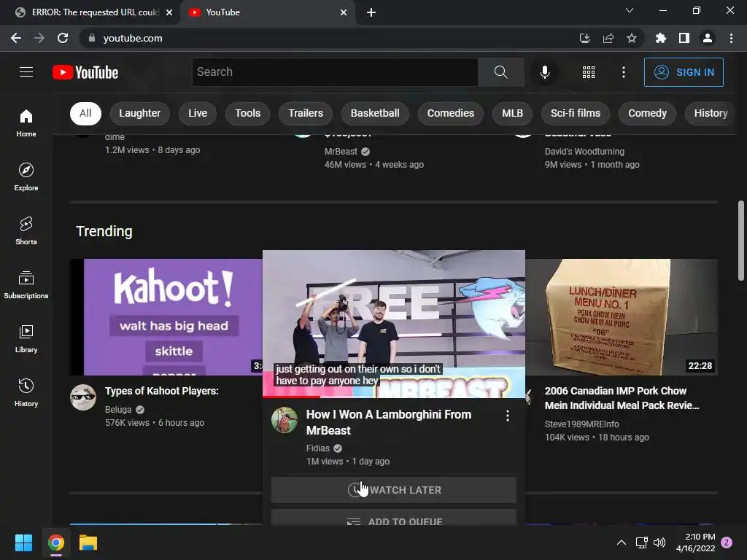Open David's Woodturning channel link

[x=584, y=152]
